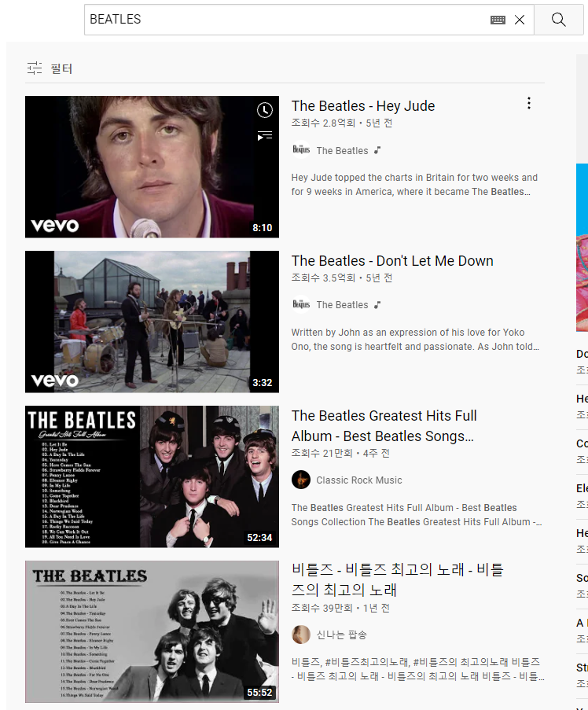Open 'The Beatles Greatest Hits Full Album' title
The width and height of the screenshot is (588, 710).
[x=384, y=425]
